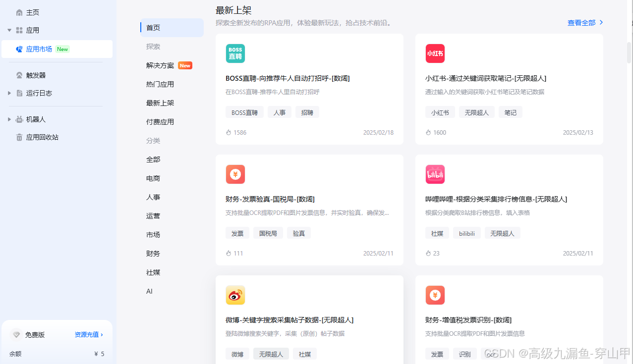
Task: Click the 查看全部 link
Action: tap(581, 22)
